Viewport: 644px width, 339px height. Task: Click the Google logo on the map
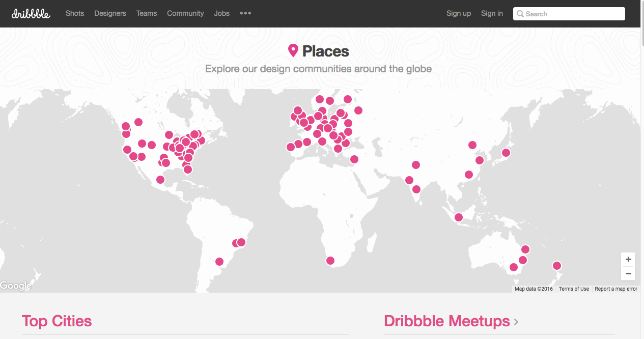[x=16, y=286]
